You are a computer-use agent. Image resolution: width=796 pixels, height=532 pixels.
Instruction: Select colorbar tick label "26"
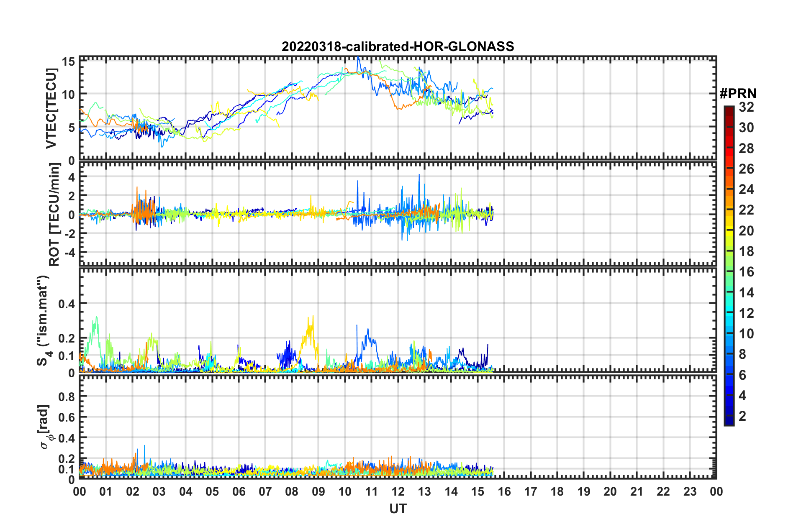pos(746,169)
